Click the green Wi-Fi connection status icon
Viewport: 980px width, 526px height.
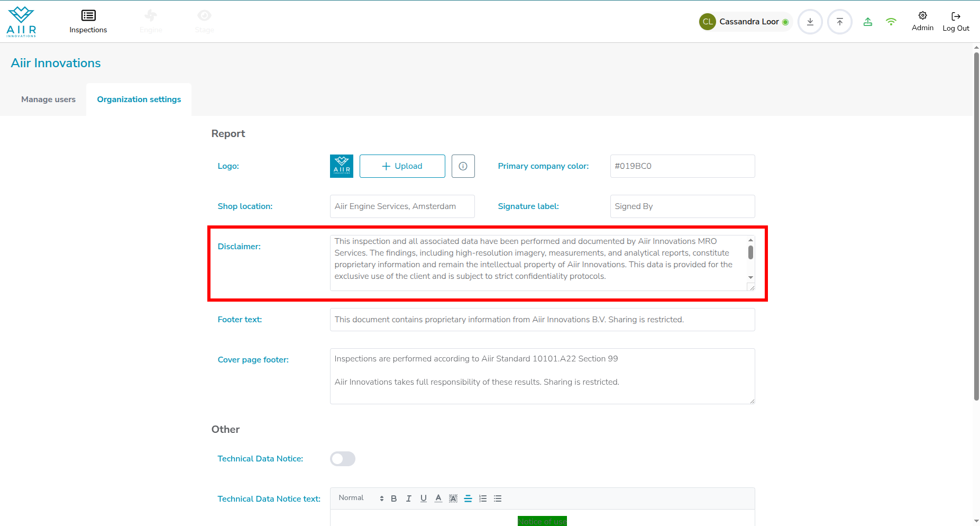(891, 22)
